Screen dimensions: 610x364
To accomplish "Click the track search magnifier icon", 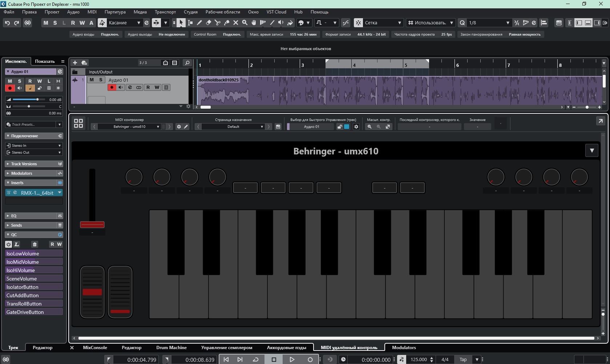I will [x=187, y=62].
